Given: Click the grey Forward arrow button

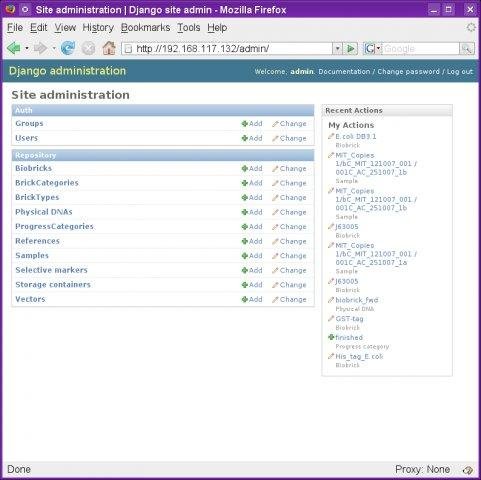Looking at the screenshot, I should [x=40, y=49].
